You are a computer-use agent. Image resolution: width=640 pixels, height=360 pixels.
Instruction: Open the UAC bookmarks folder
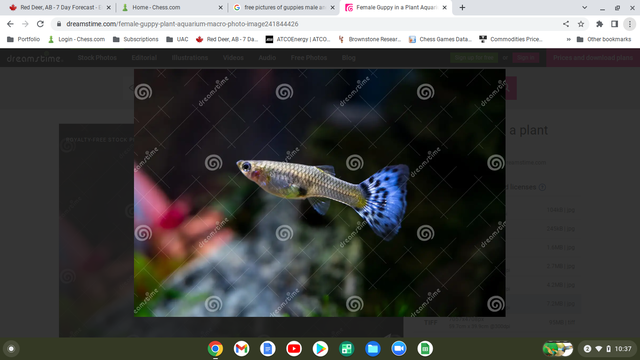(x=177, y=39)
